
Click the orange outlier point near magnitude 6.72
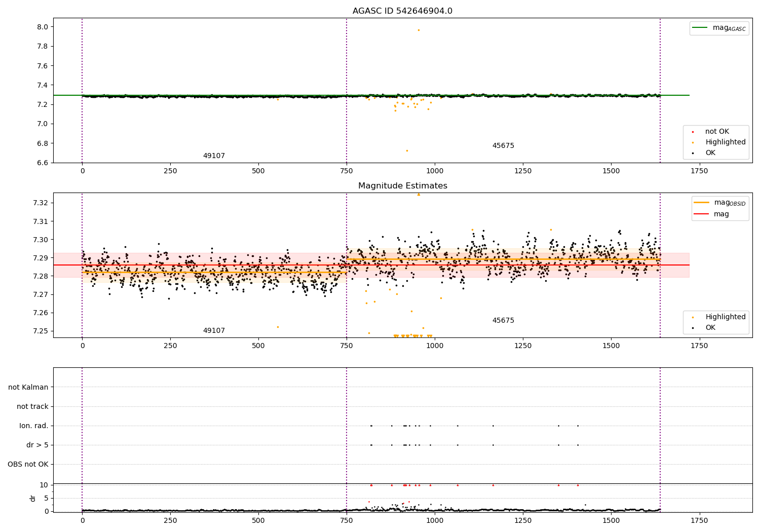(407, 150)
